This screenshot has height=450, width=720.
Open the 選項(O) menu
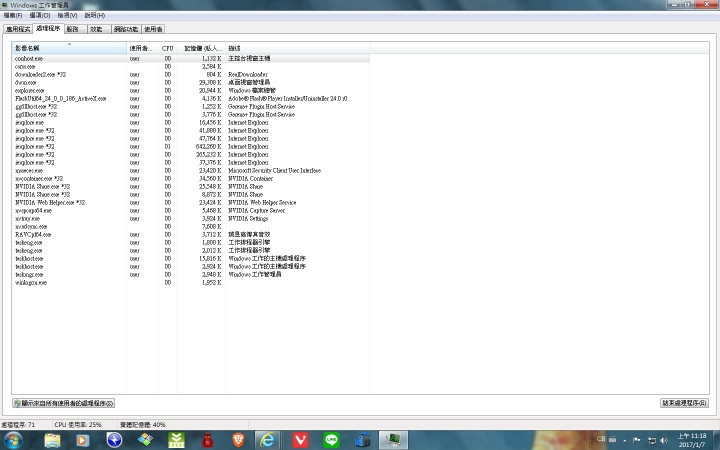tap(40, 16)
